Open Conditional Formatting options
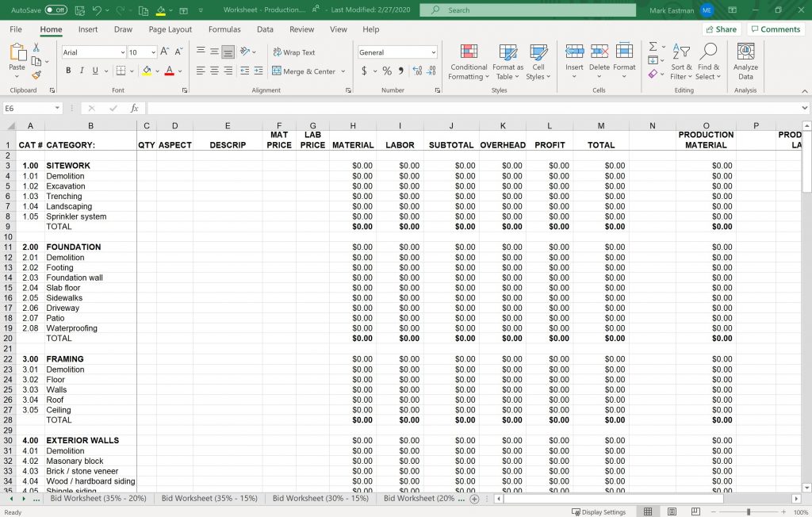 click(469, 62)
